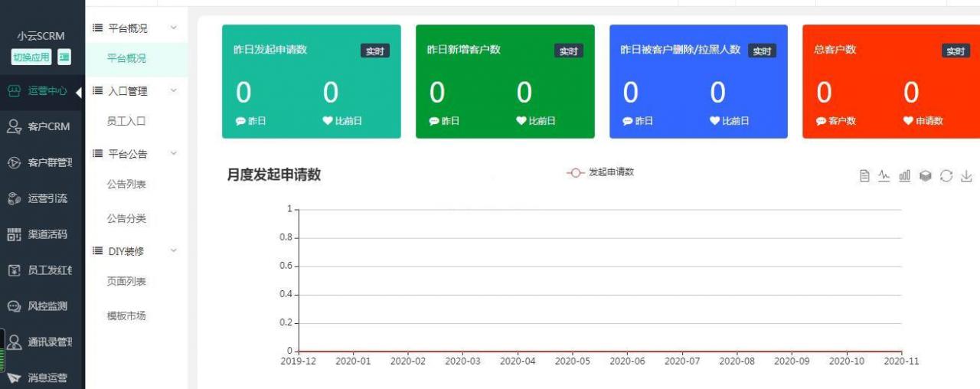Download chart as image
The image size is (980, 389).
966,176
